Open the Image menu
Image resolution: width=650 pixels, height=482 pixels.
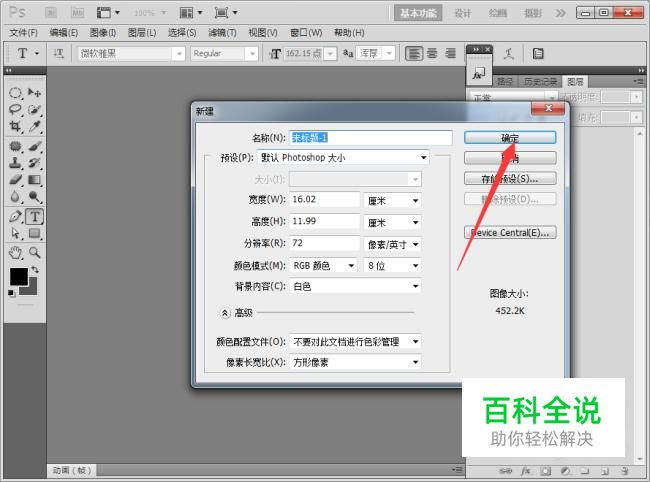coord(103,32)
